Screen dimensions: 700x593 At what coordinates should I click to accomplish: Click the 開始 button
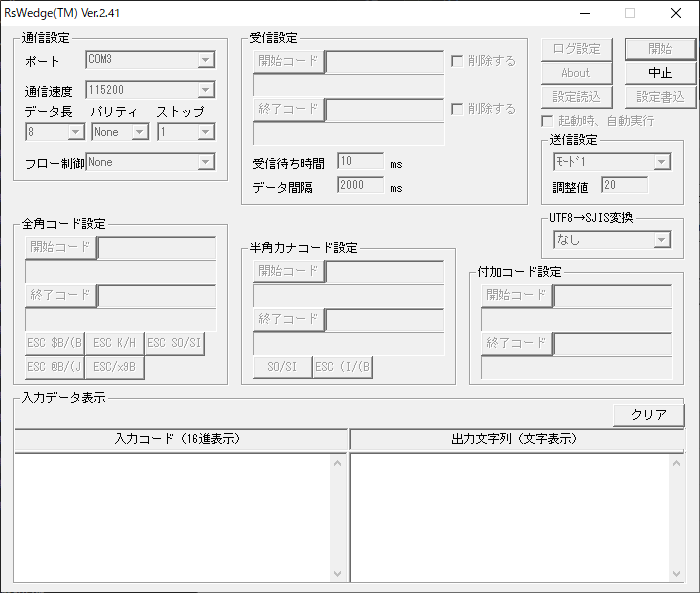pos(660,49)
